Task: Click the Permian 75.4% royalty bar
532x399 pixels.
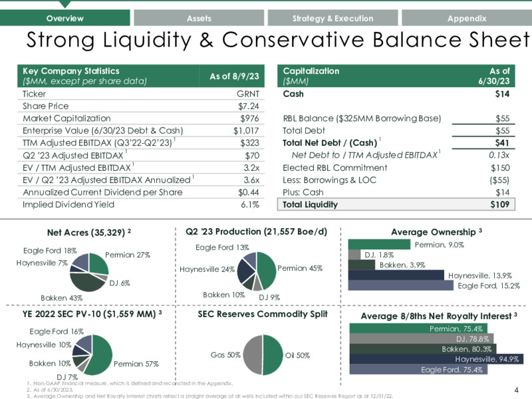Action: click(x=418, y=329)
